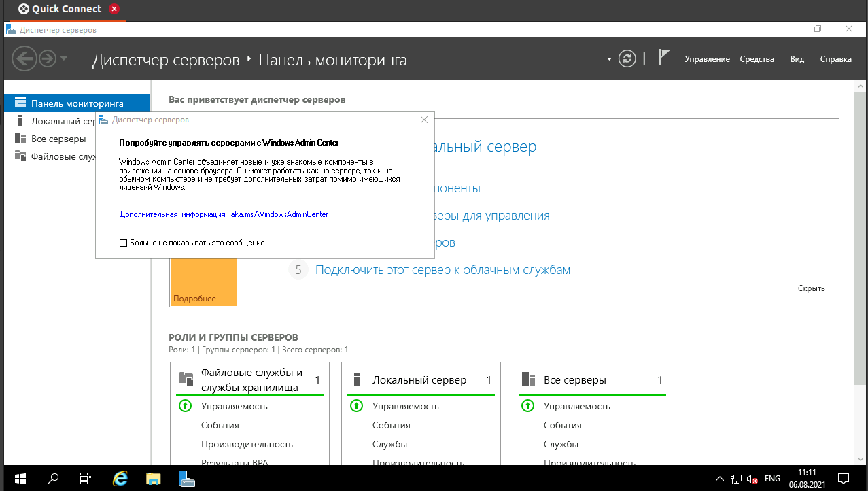Show hidden tray icons chevron

[720, 479]
